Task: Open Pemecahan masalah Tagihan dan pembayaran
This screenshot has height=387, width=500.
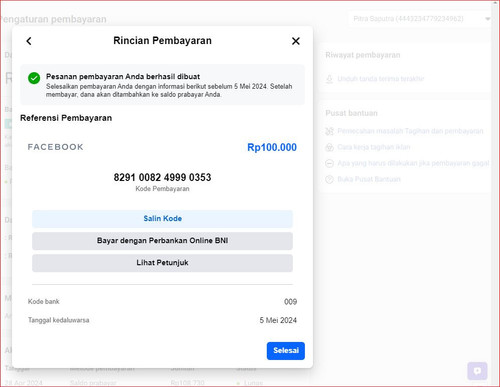Action: (x=410, y=131)
